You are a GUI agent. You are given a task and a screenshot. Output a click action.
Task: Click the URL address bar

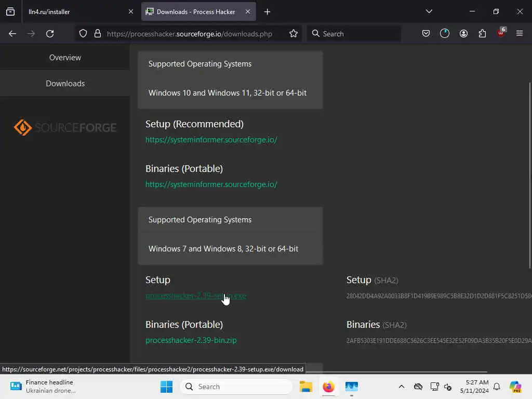tap(189, 34)
